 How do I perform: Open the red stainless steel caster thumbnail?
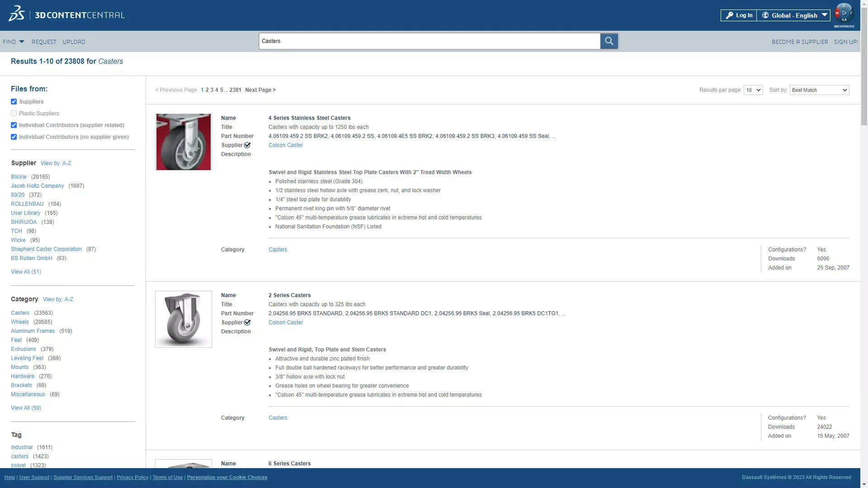pyautogui.click(x=183, y=142)
